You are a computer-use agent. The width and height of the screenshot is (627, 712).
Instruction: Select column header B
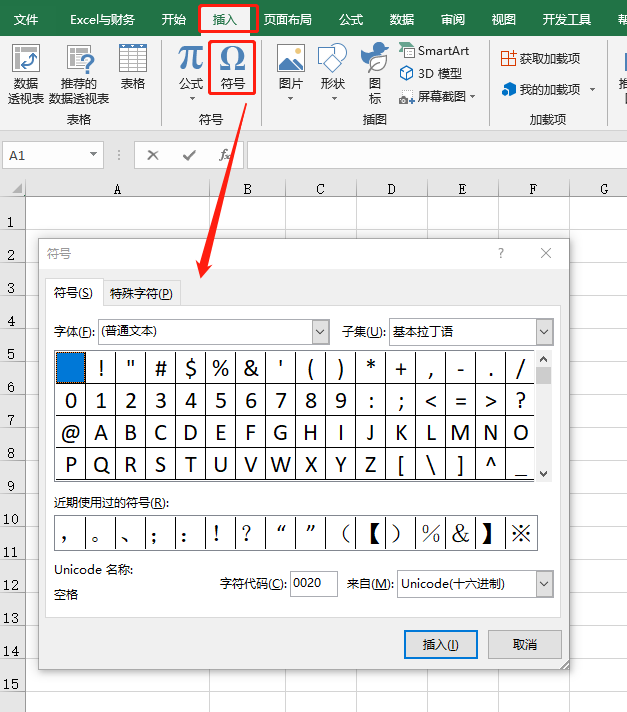247,189
